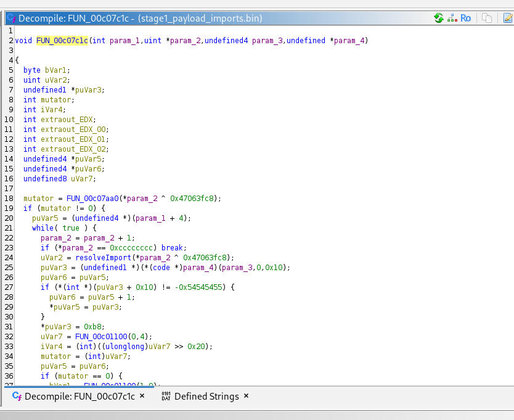514x420 pixels.
Task: Click the 'byte bVar1;' declaration
Action: coord(47,70)
